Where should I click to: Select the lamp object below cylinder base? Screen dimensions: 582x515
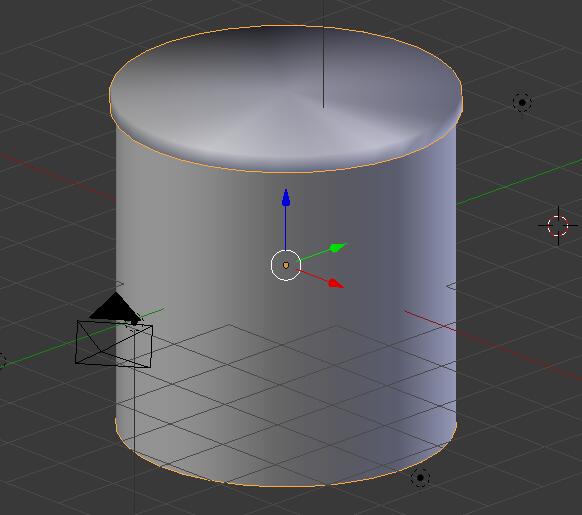[x=420, y=478]
